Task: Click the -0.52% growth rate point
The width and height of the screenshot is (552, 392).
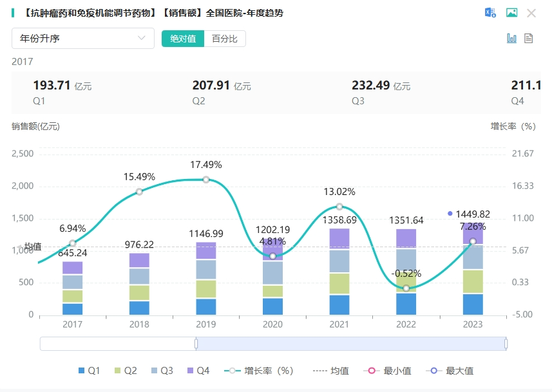Action: [x=406, y=288]
